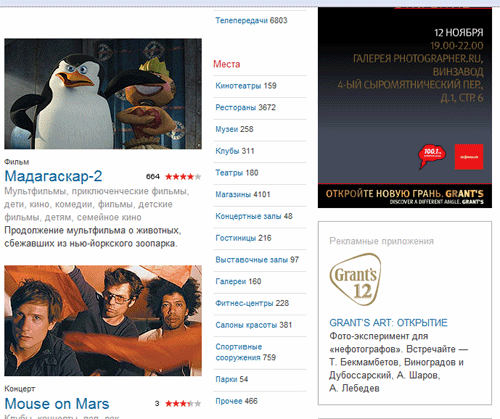Rate Мадагаскар-2 using its star rating
Image resolution: width=500 pixels, height=419 pixels.
click(183, 177)
